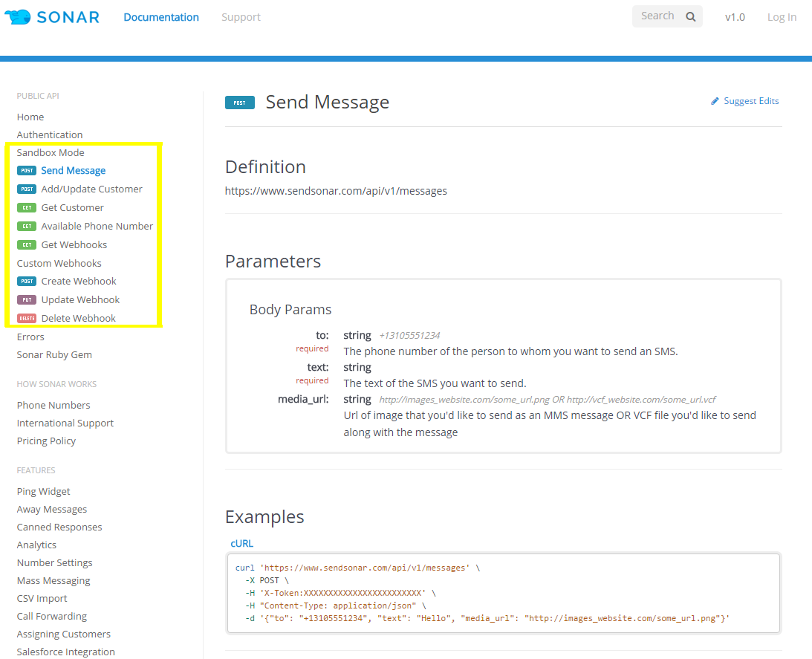Click the curl example code block
This screenshot has height=659, width=812.
coord(504,593)
